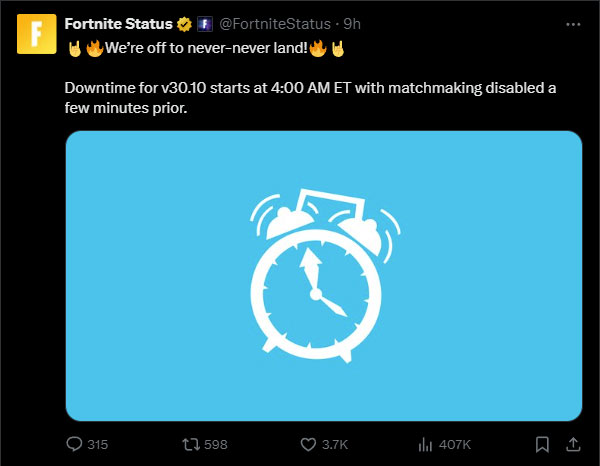Click the downtime for v30.10 tweet text

(x=310, y=98)
